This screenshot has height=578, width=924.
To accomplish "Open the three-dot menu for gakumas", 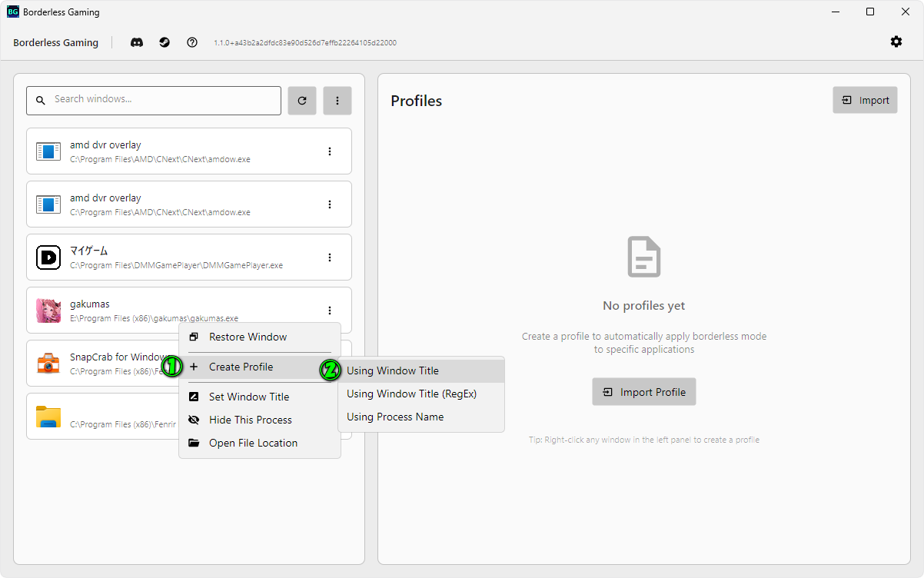I will click(330, 311).
